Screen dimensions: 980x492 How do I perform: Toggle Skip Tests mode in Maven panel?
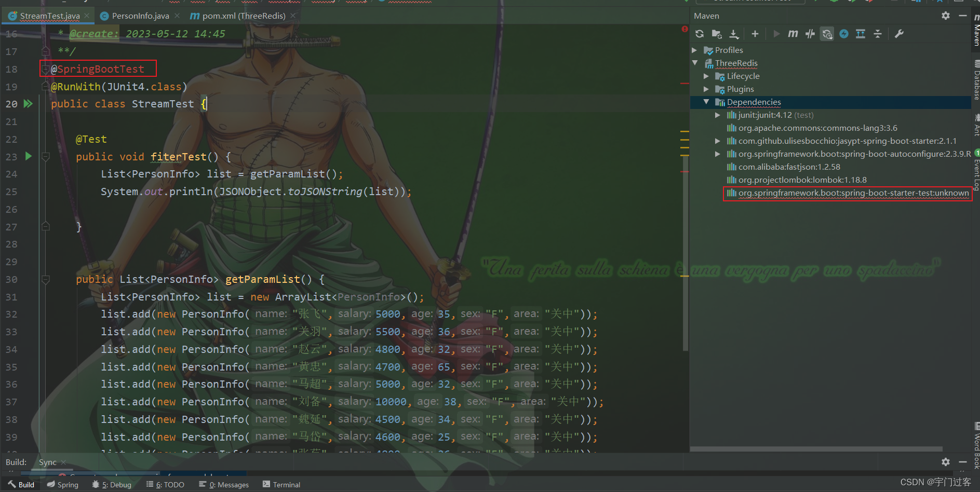(810, 34)
